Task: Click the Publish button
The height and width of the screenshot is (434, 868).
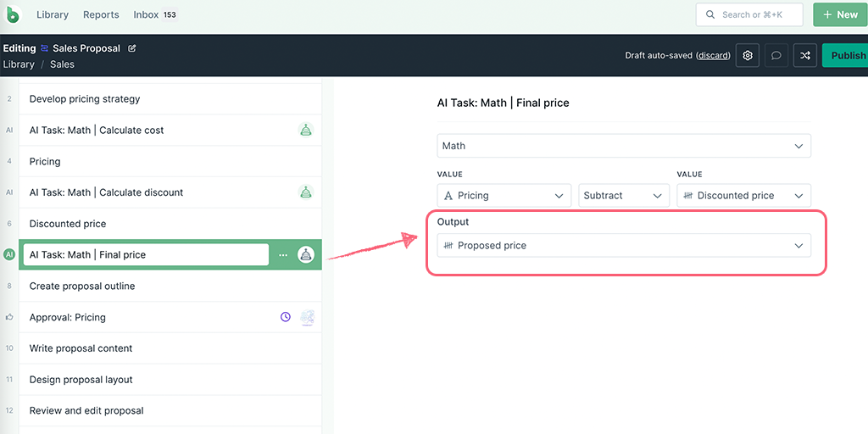Action: coord(846,55)
